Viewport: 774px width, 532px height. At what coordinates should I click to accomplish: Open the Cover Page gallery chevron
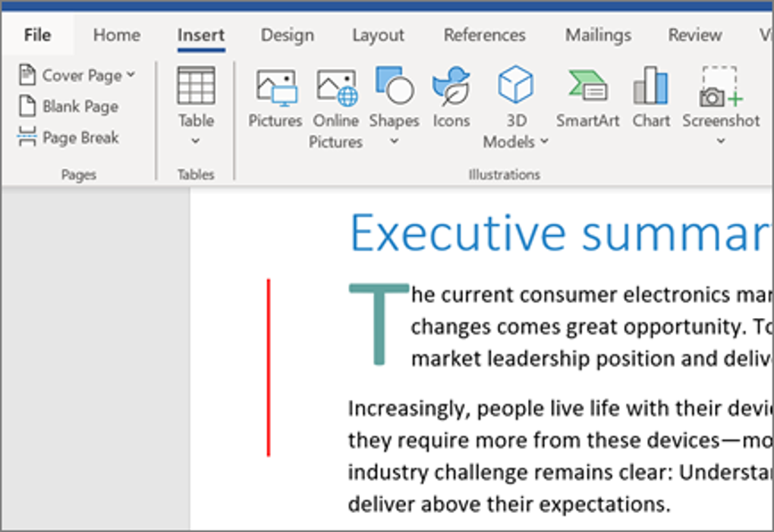131,74
